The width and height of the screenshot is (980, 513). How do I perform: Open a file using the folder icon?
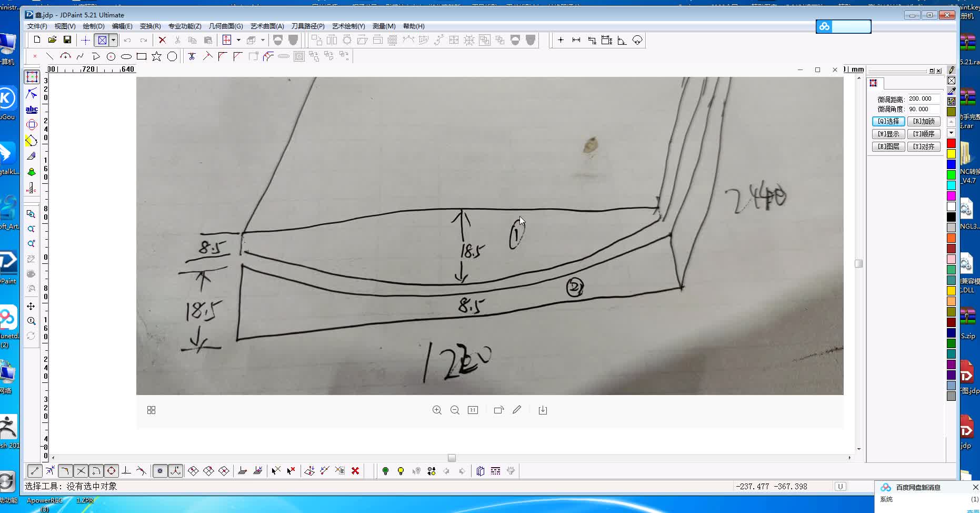pyautogui.click(x=52, y=40)
